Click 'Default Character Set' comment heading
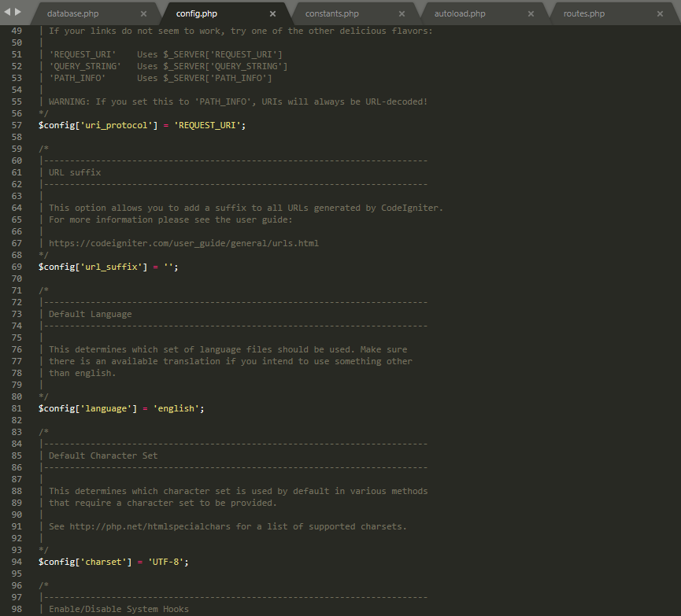 (103, 456)
